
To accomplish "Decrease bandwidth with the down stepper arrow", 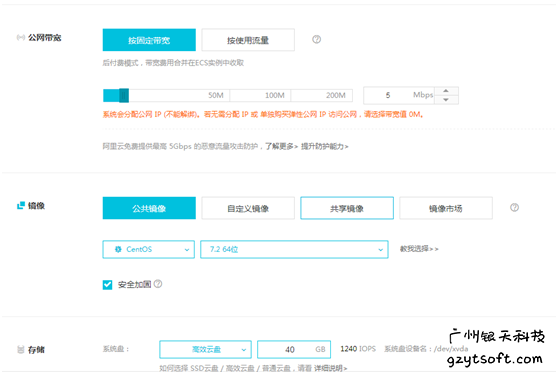I will coord(446,100).
